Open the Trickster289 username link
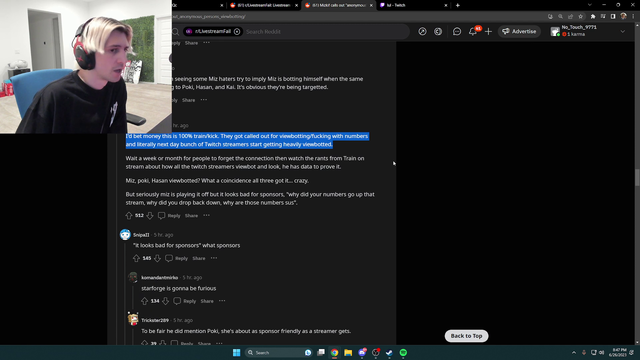This screenshot has width=640, height=360. [x=155, y=320]
